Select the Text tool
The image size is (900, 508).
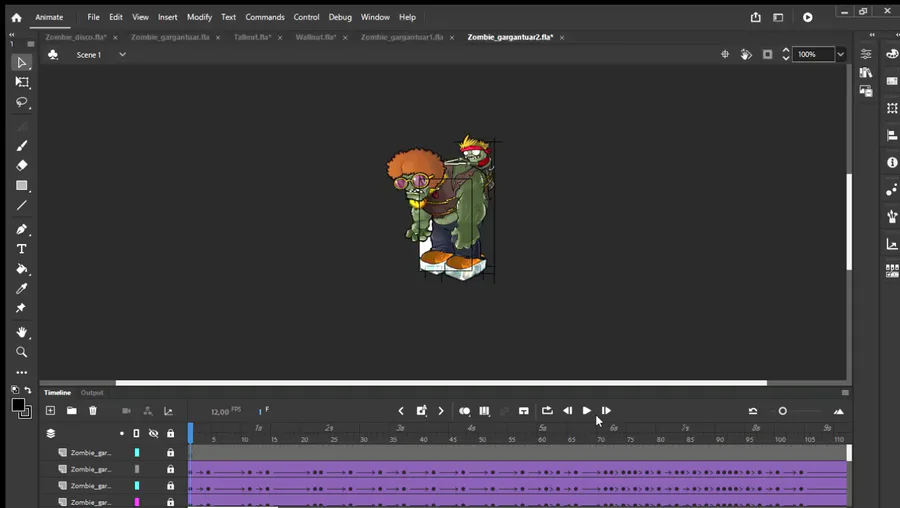(x=22, y=249)
